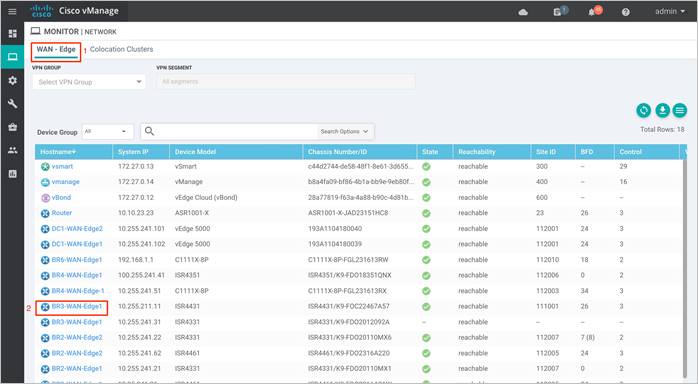Click the download/export table button
698x384 pixels.
[x=662, y=110]
